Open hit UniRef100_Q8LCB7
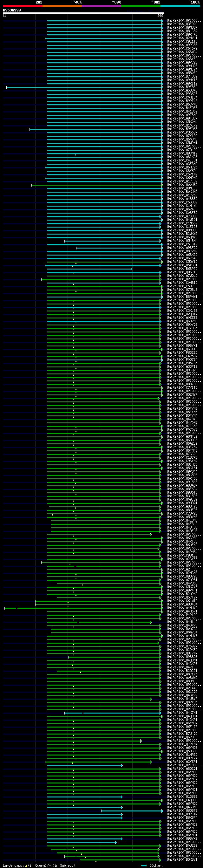This screenshot has height=868, width=203. pos(182,31)
